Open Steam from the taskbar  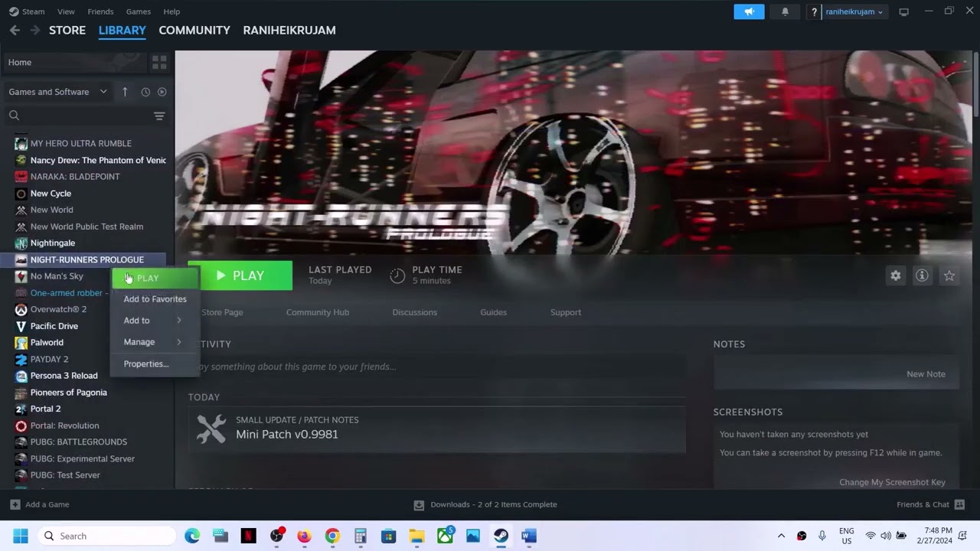point(501,536)
